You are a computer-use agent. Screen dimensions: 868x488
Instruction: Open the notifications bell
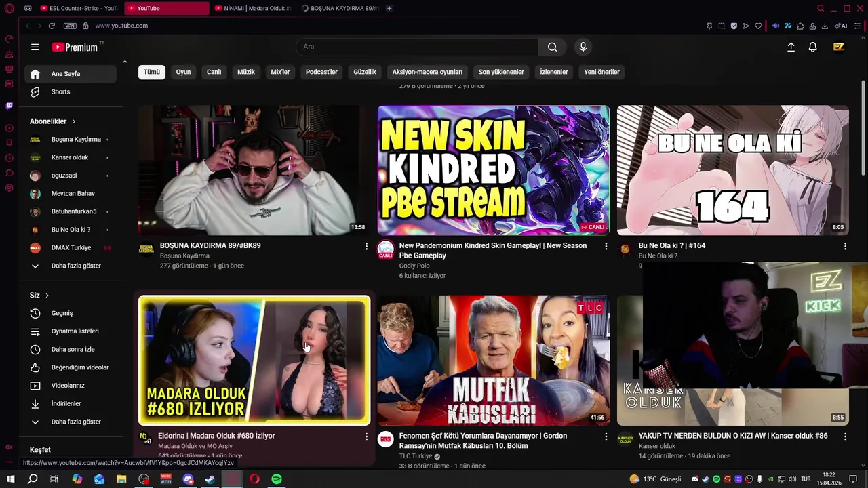pos(812,47)
